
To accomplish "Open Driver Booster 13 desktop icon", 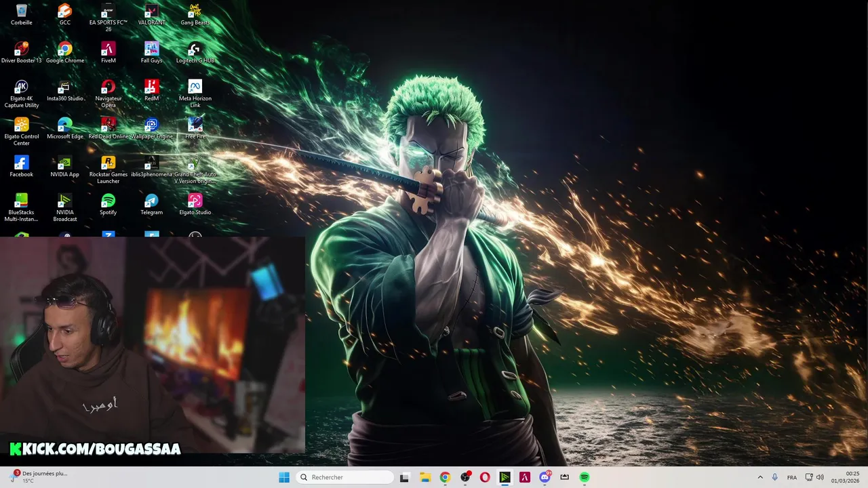I will point(21,52).
